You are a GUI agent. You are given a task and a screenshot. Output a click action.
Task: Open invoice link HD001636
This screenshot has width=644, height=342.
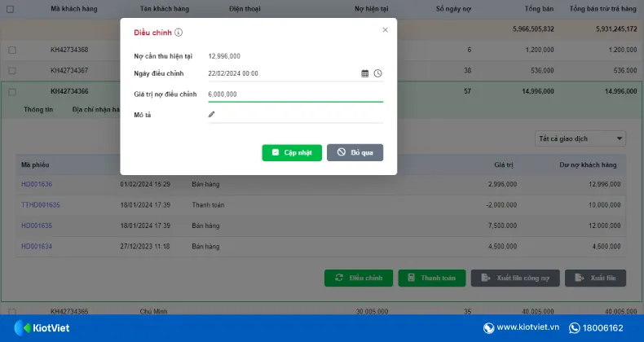tap(37, 184)
